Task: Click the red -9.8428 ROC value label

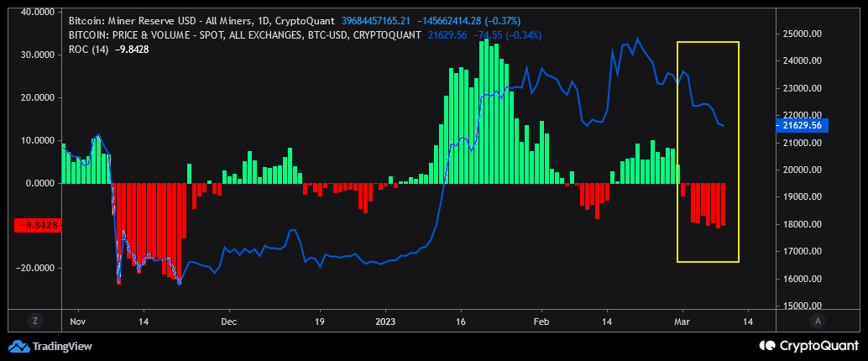Action: [37, 225]
